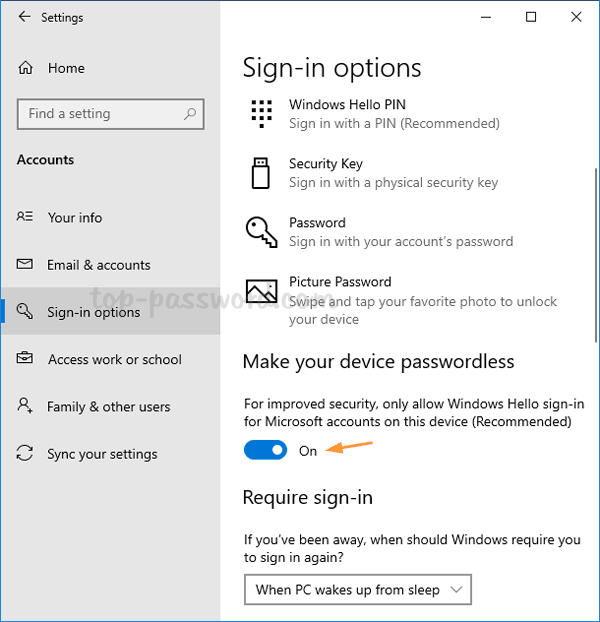Screen dimensions: 600x622
Task: Click the Windows Hello PIN keypad icon
Action: click(261, 114)
